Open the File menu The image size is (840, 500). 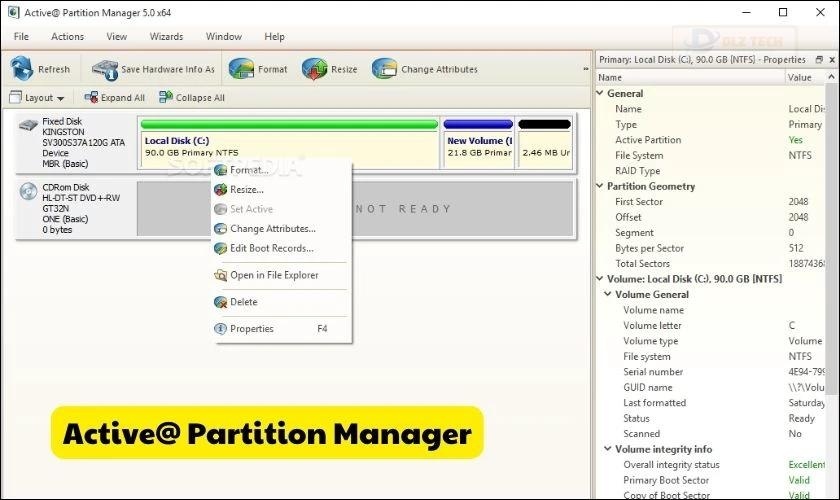[x=21, y=36]
